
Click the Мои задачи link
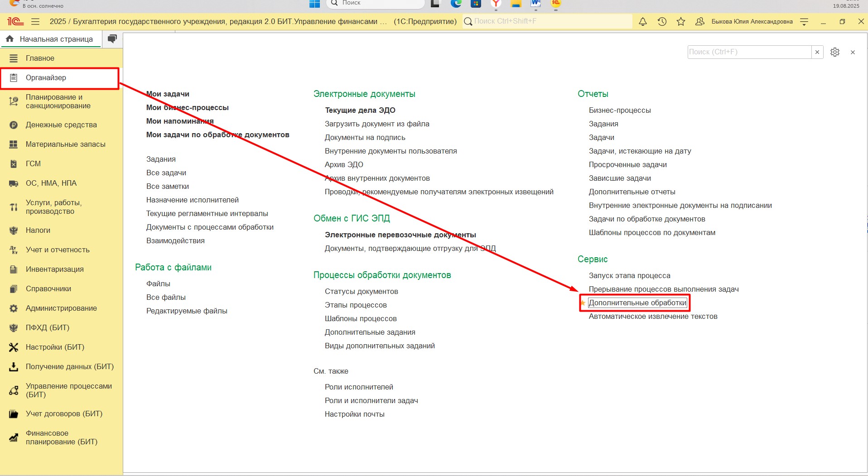(168, 94)
